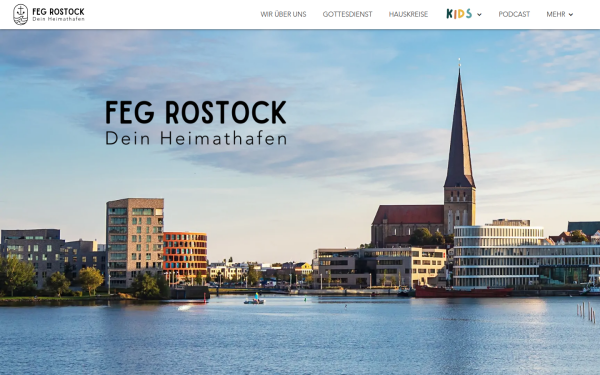Open the Mehr menu
Screen dimensions: 600x375
point(556,14)
